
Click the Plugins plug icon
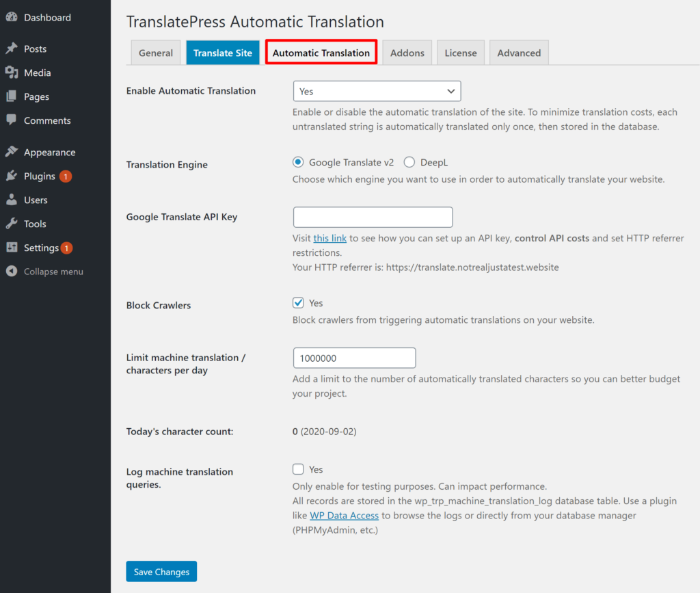pos(12,176)
